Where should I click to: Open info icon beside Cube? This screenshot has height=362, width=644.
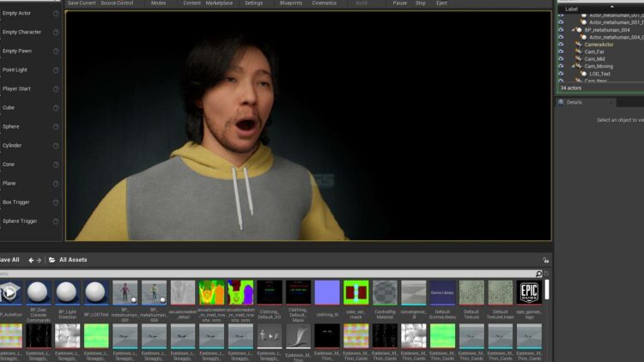[56, 108]
